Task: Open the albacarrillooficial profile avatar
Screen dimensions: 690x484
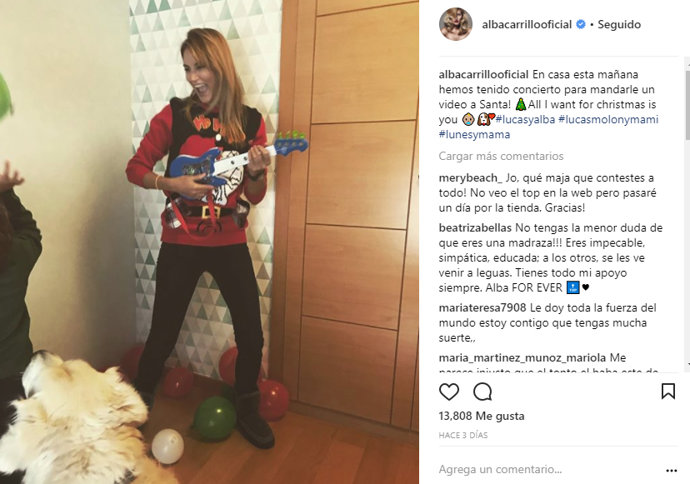Action: [455, 24]
